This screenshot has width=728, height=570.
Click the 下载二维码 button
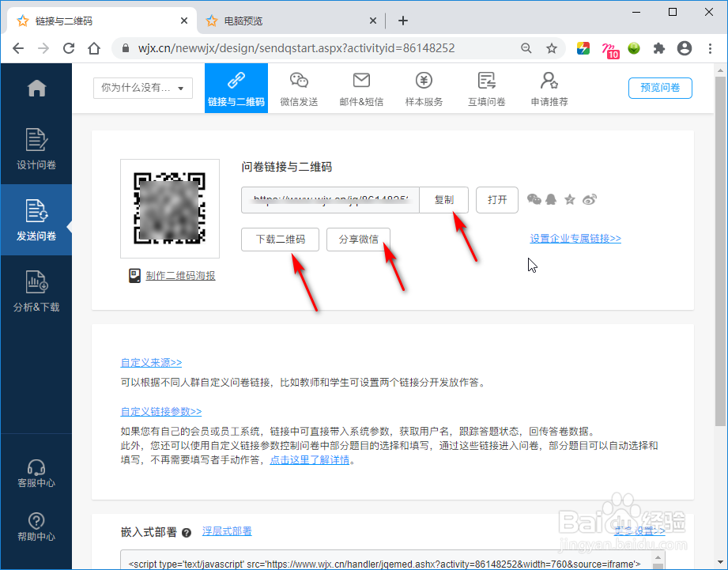(280, 239)
